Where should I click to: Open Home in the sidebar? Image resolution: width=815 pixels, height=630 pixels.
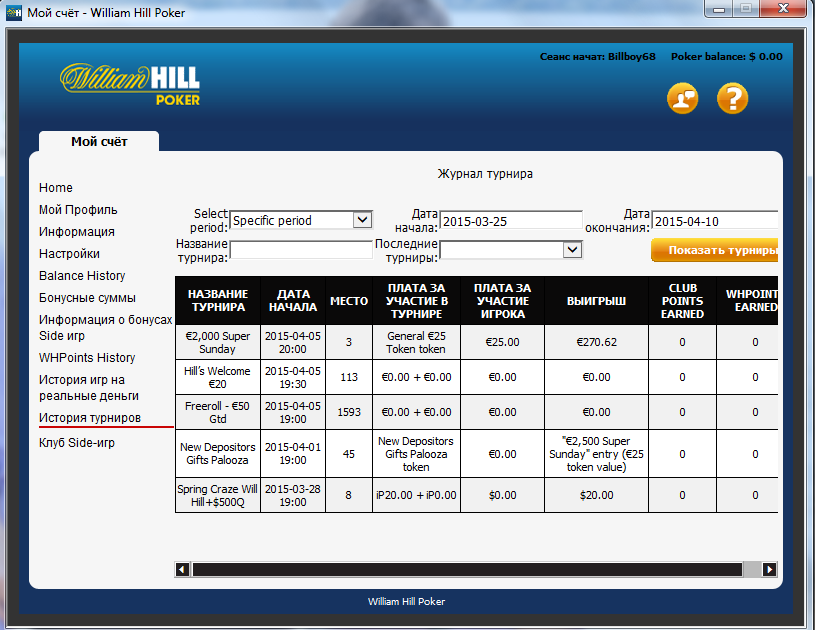56,188
